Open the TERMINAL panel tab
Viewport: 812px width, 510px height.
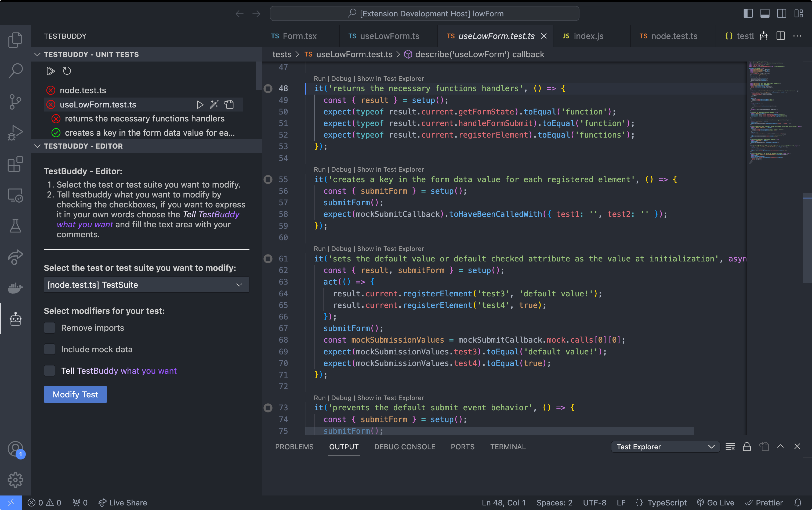pyautogui.click(x=508, y=447)
